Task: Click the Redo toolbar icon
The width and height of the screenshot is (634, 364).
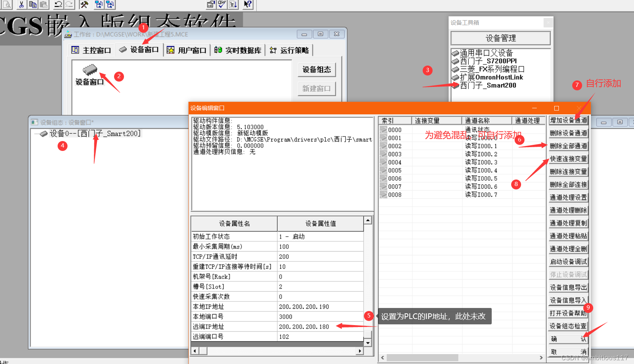Action: [69, 5]
